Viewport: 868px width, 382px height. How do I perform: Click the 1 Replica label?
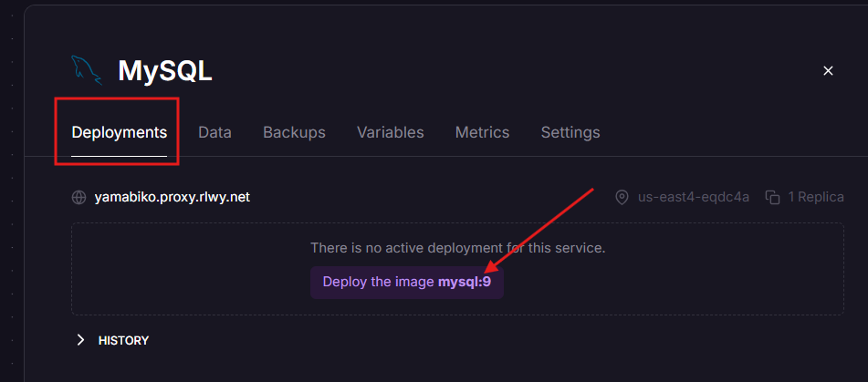click(816, 197)
